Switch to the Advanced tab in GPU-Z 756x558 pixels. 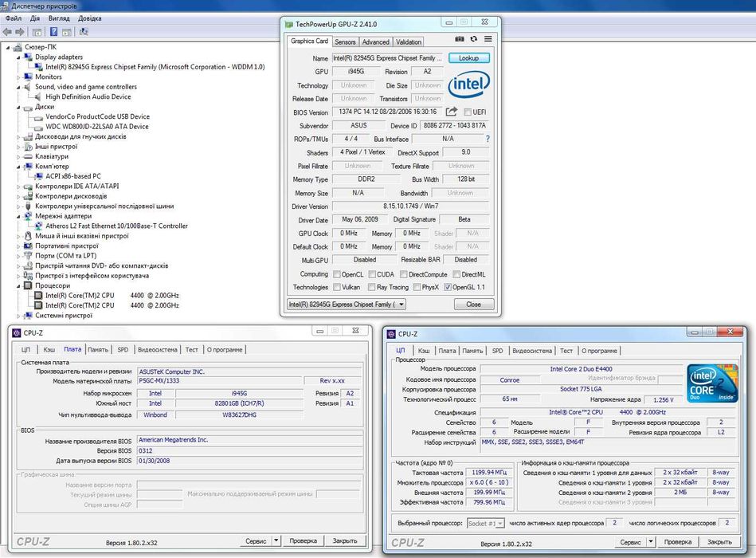(x=375, y=42)
